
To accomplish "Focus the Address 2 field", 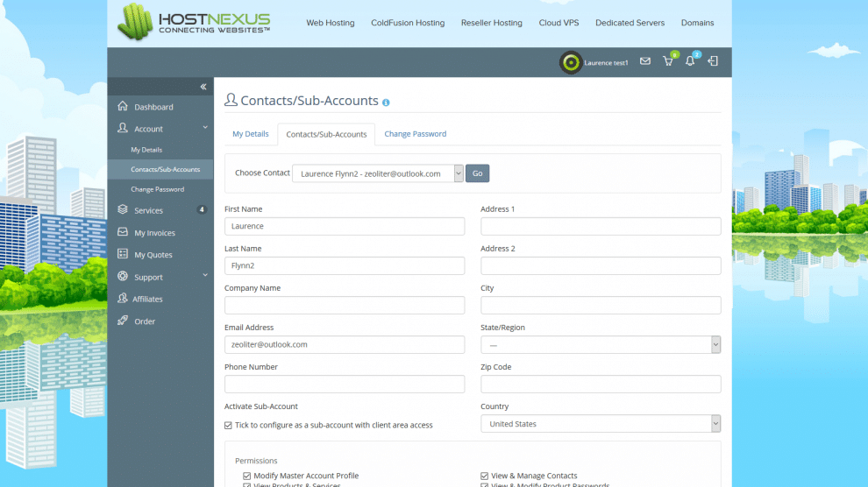I will (x=601, y=266).
